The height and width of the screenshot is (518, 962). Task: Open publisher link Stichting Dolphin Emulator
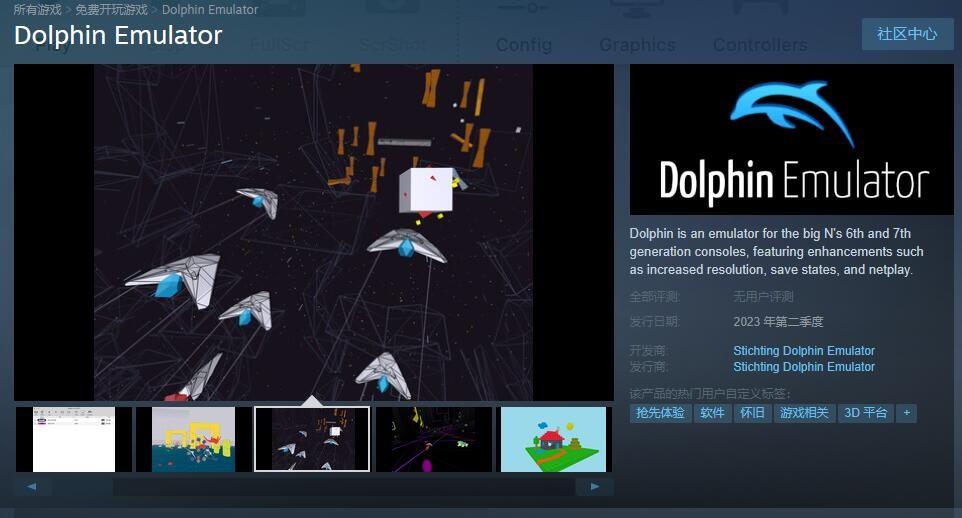(x=804, y=366)
